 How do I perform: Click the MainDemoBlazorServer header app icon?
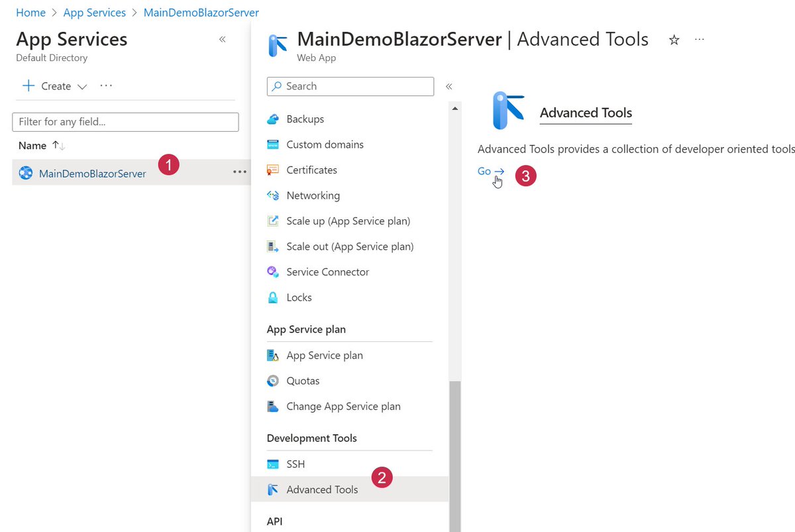point(278,46)
